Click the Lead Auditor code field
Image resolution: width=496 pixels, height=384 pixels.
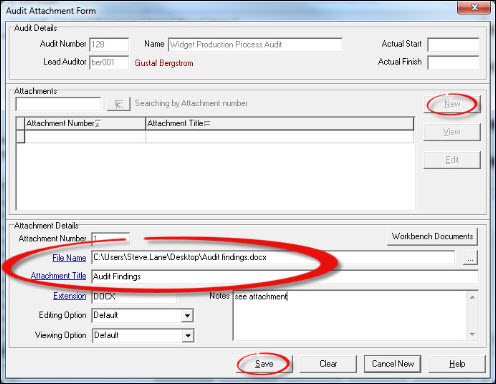(x=109, y=63)
